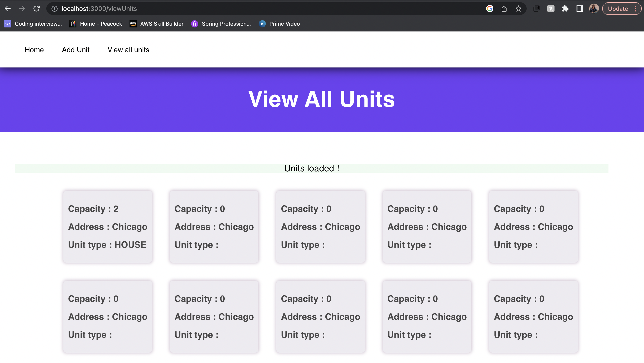Click the address bar URL localhost:3000/viewUnits

(99, 9)
